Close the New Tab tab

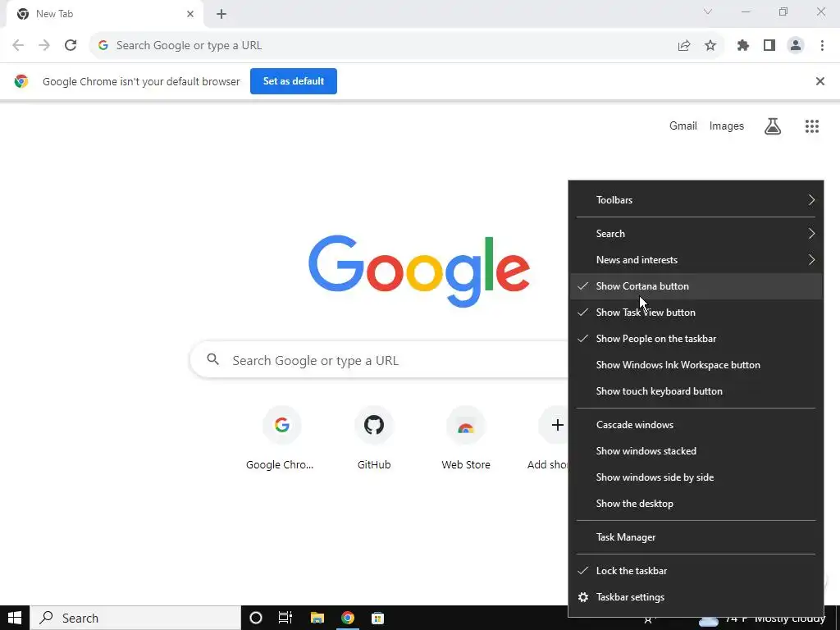pos(190,14)
